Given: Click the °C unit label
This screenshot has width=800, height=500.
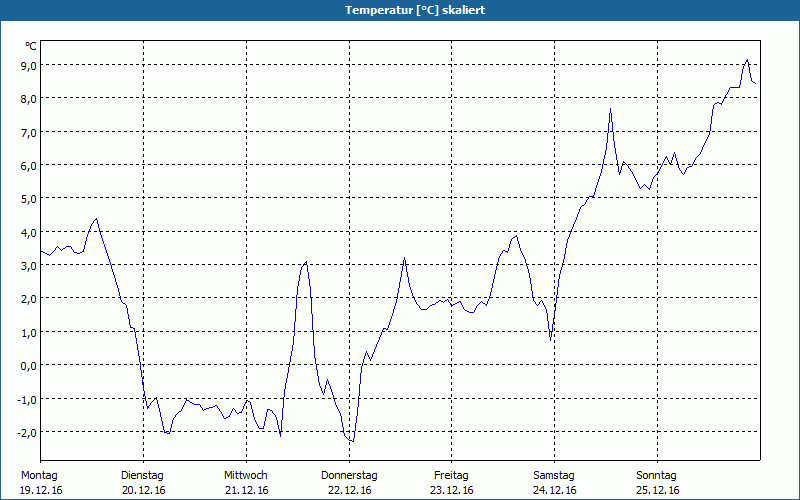Looking at the screenshot, I should pyautogui.click(x=31, y=46).
